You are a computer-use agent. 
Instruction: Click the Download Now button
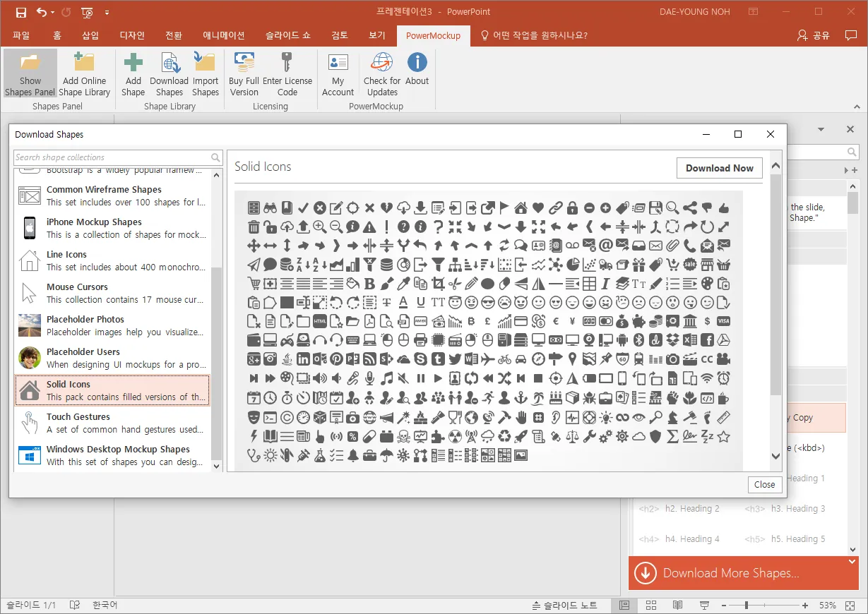(x=719, y=168)
